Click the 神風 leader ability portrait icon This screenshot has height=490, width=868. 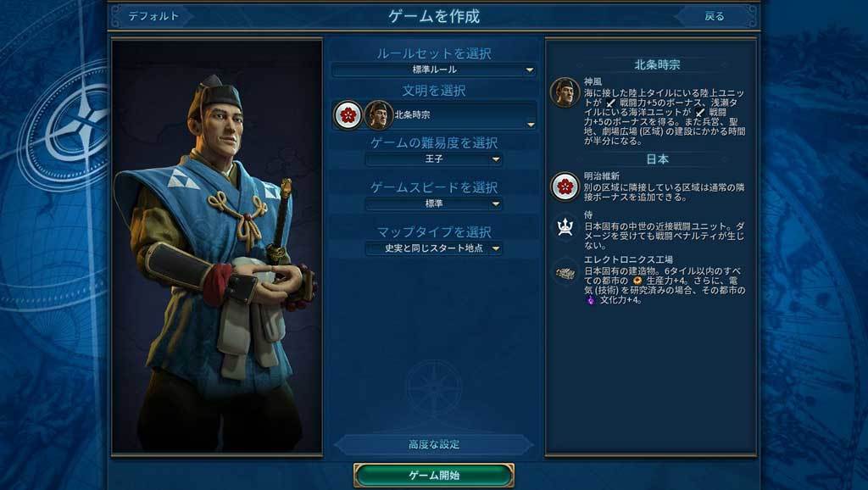coord(565,92)
